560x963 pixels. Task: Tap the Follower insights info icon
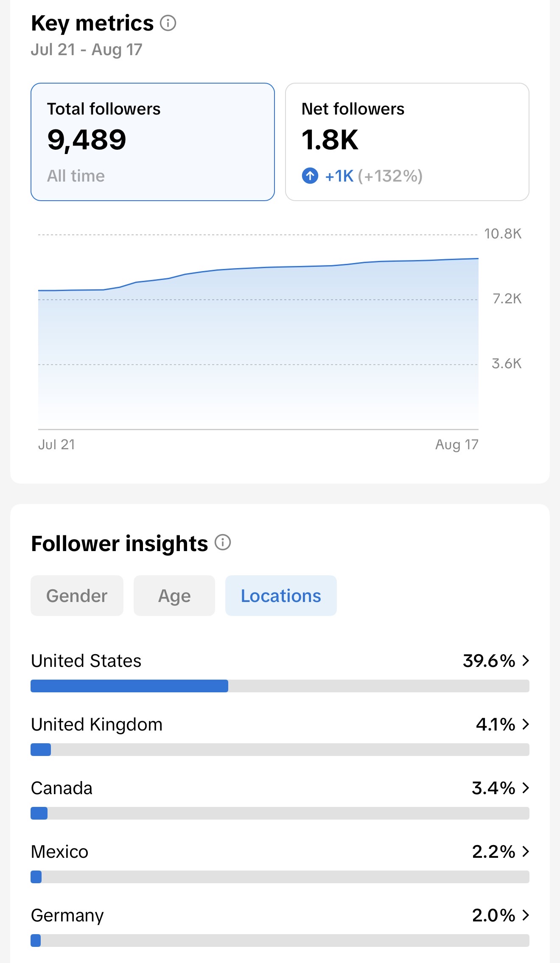click(x=223, y=542)
